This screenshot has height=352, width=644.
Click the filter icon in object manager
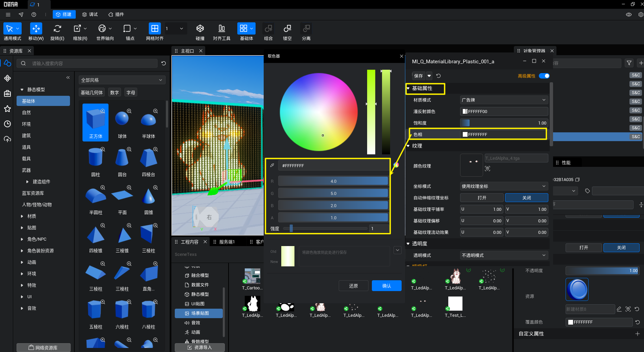coord(629,63)
